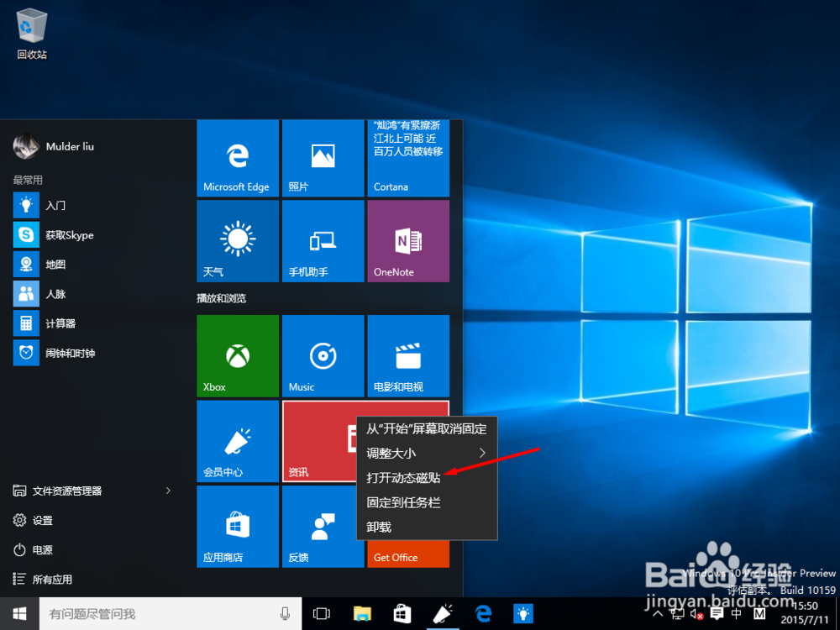This screenshot has width=840, height=630.
Task: Open the 电影和电视 tile
Action: (408, 355)
